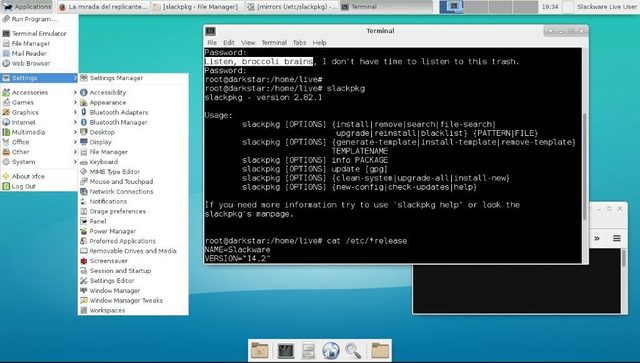
Task: Click the Applications panel button
Action: pos(27,7)
